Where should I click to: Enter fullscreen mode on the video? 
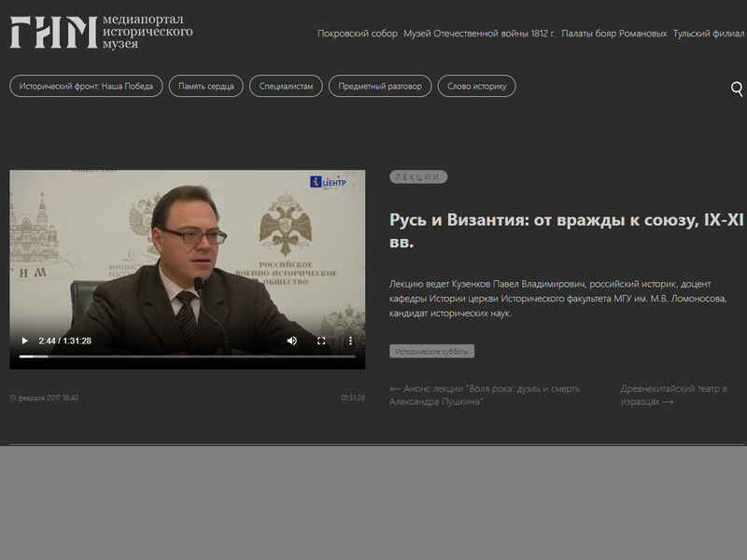pyautogui.click(x=321, y=341)
